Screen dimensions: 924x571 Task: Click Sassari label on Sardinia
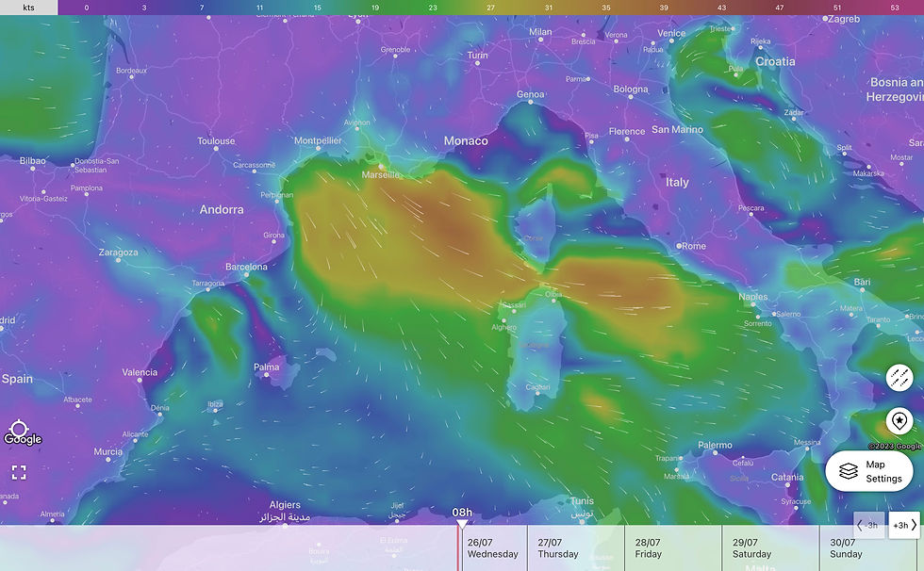pos(514,305)
